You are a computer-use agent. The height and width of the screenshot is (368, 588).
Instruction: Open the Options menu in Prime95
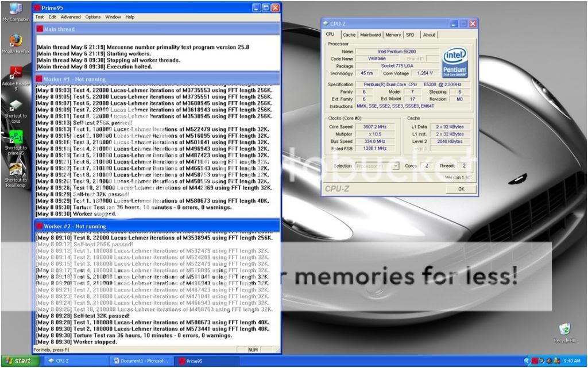[92, 17]
